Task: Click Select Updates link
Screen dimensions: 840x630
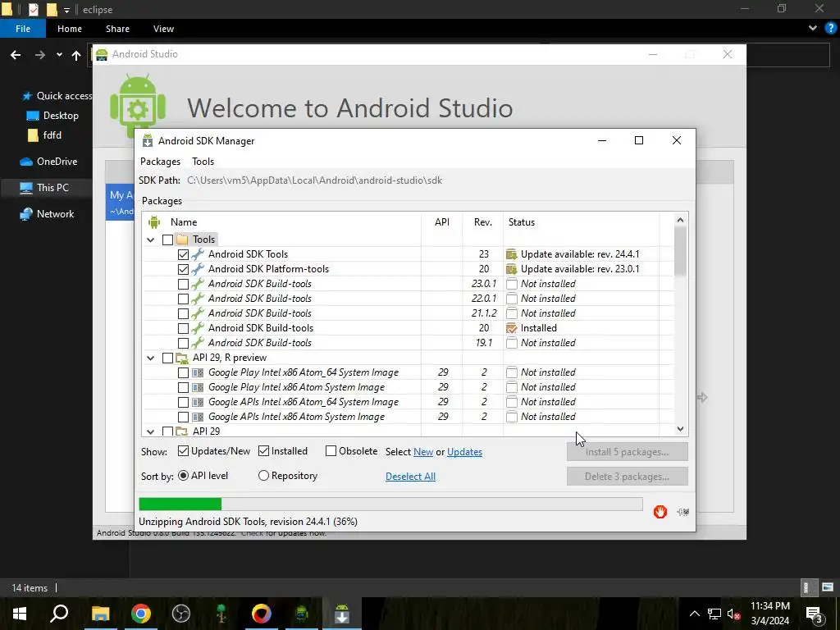Action: coord(464,452)
